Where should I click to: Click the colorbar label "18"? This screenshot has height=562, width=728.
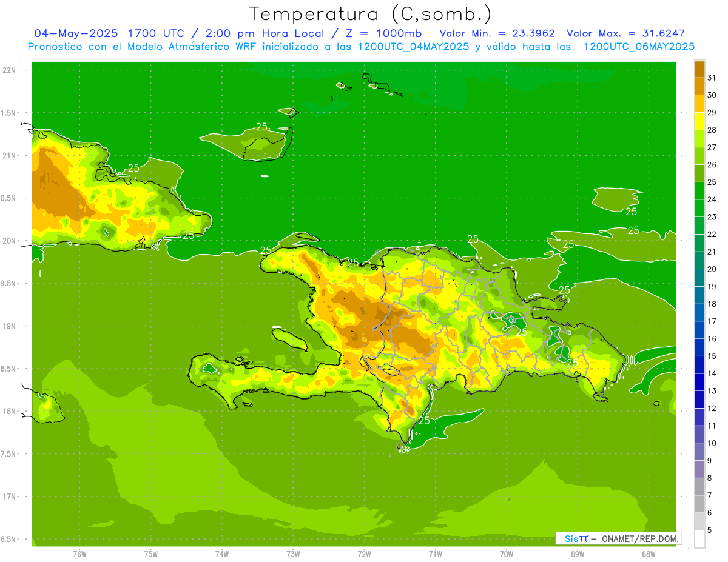pos(712,304)
